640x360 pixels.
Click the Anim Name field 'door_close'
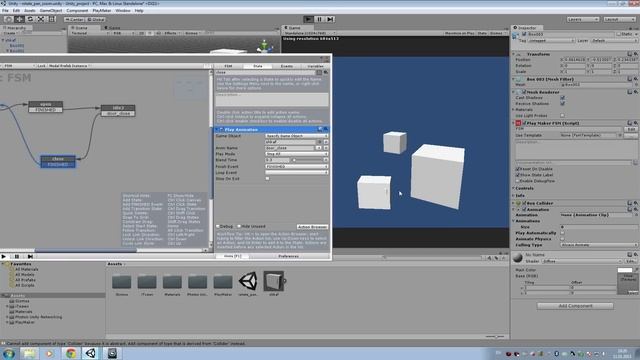pyautogui.click(x=290, y=148)
